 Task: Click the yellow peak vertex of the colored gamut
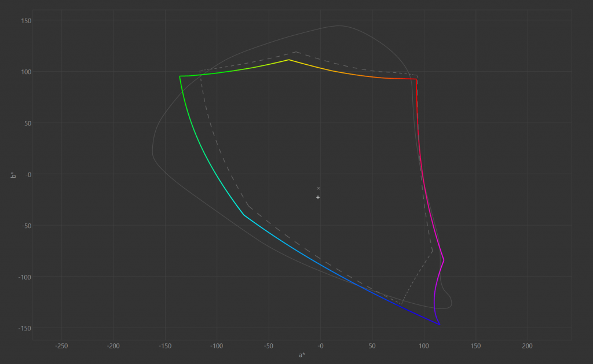click(x=289, y=60)
